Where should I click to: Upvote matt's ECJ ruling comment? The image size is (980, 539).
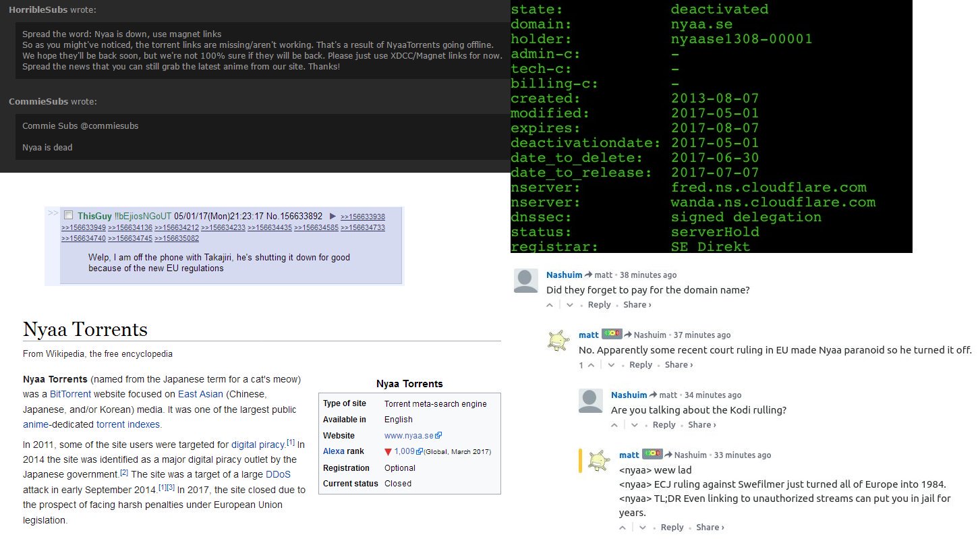click(x=623, y=528)
